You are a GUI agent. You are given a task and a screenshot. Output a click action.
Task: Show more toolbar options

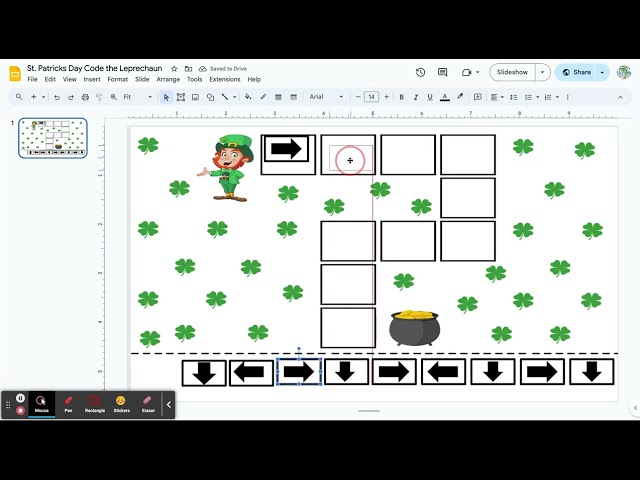(x=567, y=97)
